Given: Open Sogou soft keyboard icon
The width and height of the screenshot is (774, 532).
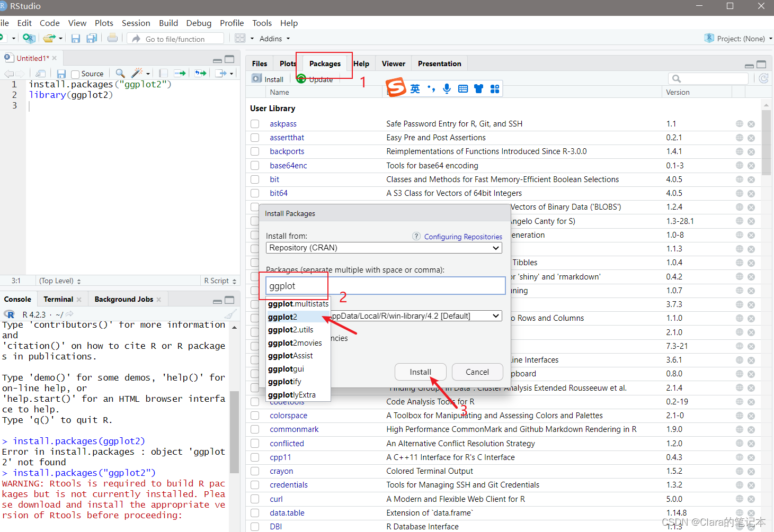Looking at the screenshot, I should point(462,88).
